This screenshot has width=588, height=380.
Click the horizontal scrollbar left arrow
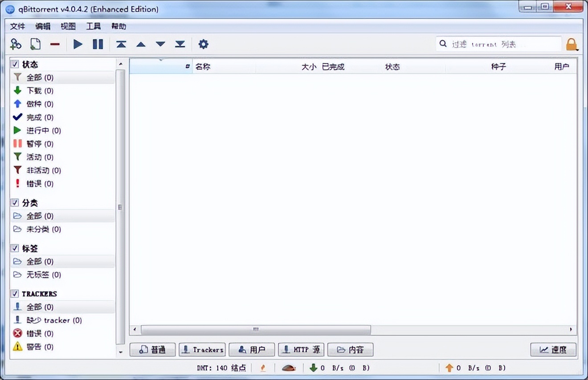(135, 330)
